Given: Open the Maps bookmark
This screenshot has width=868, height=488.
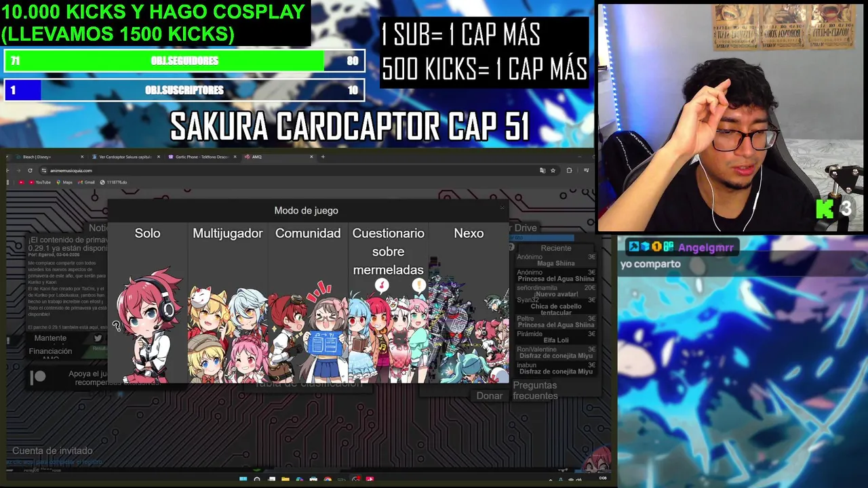Looking at the screenshot, I should [66, 182].
